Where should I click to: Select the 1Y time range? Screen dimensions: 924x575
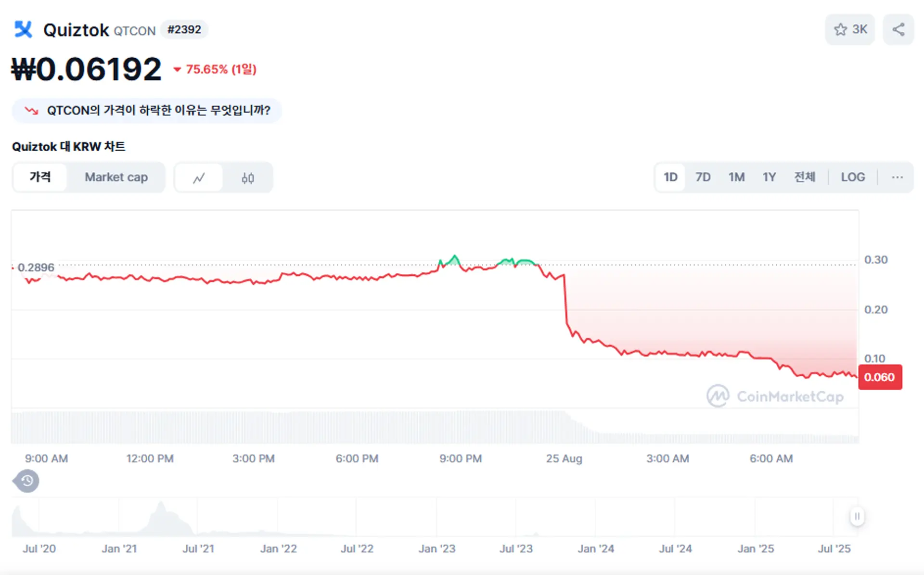tap(769, 177)
